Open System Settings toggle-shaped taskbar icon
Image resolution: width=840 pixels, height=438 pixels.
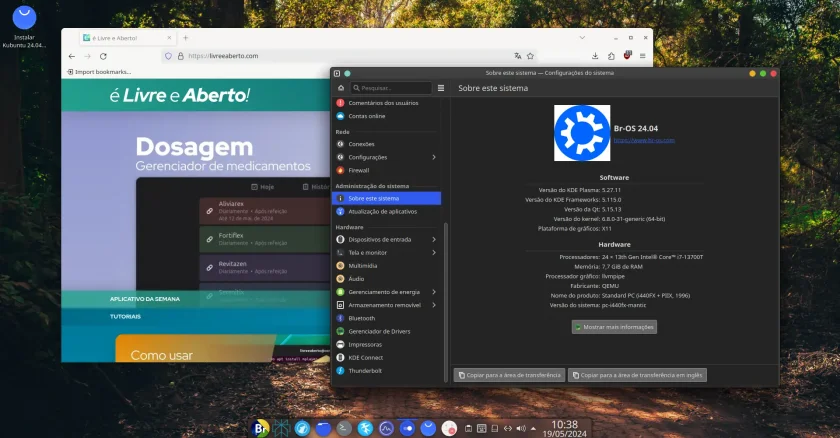pos(407,428)
